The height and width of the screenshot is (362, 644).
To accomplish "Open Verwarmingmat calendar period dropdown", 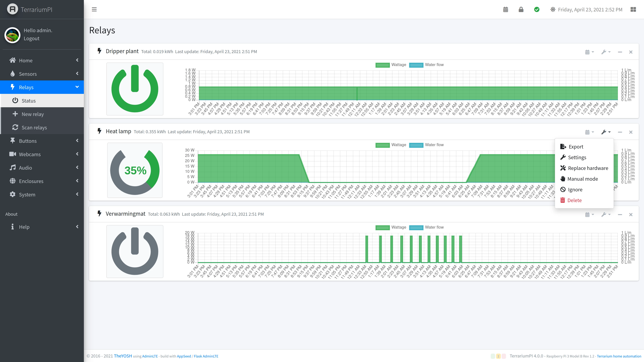I will point(589,215).
